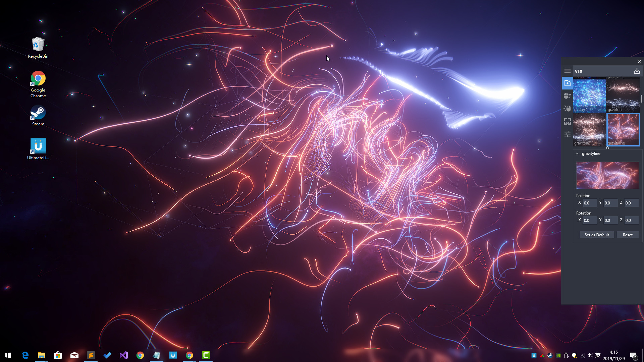Screen dimensions: 644x362
Task: Collapse the gravityline properties section
Action: 577,154
